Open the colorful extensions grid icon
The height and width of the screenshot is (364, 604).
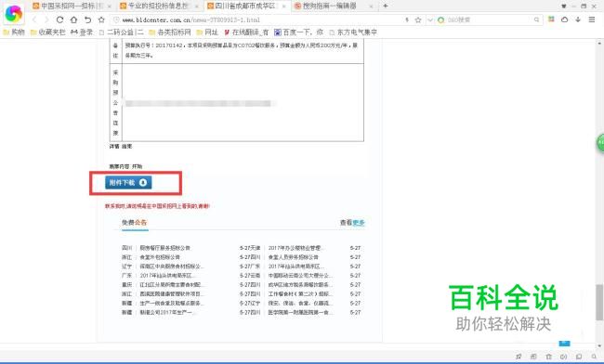click(x=551, y=19)
